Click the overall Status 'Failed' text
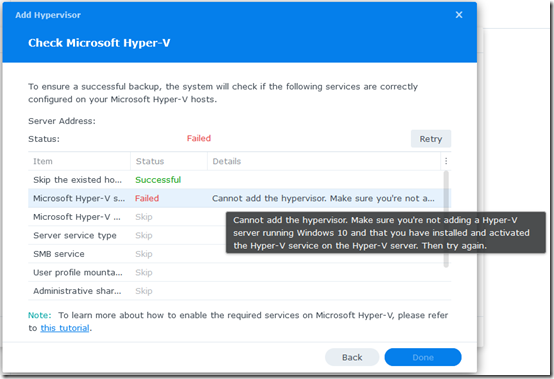This screenshot has width=554, height=379. [199, 138]
